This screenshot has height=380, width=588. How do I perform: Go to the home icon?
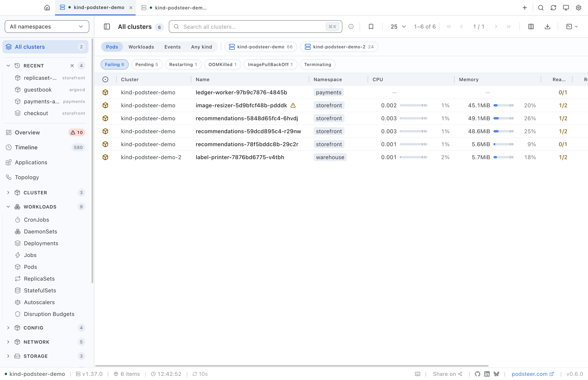tap(47, 8)
